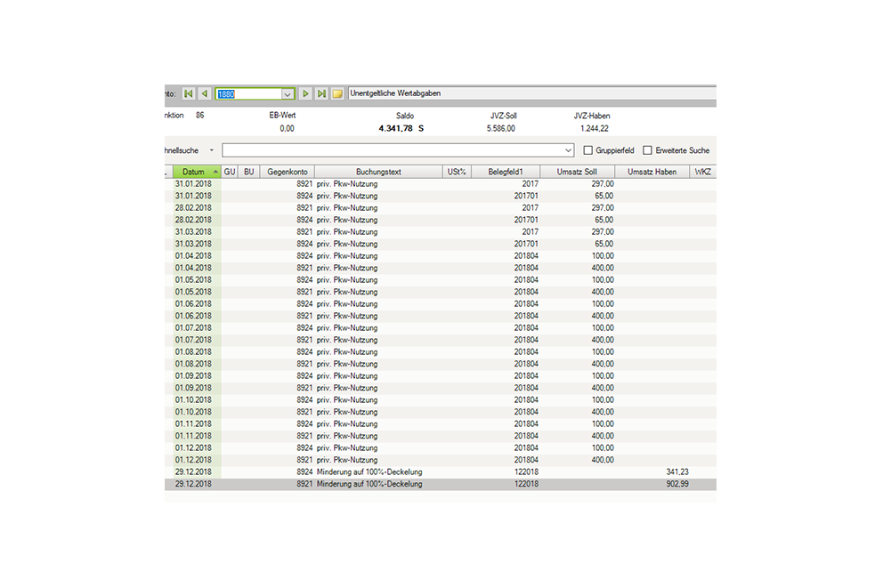Click the Umsatz Haben column header

652,172
